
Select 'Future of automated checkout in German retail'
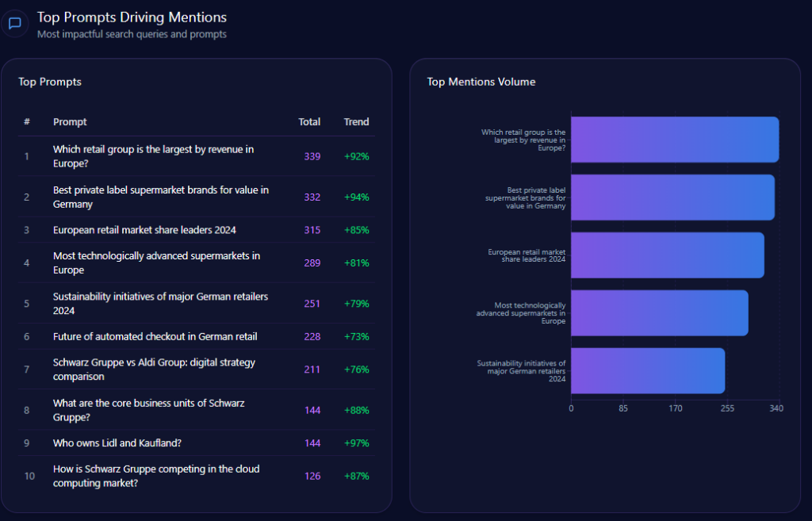[x=155, y=336]
